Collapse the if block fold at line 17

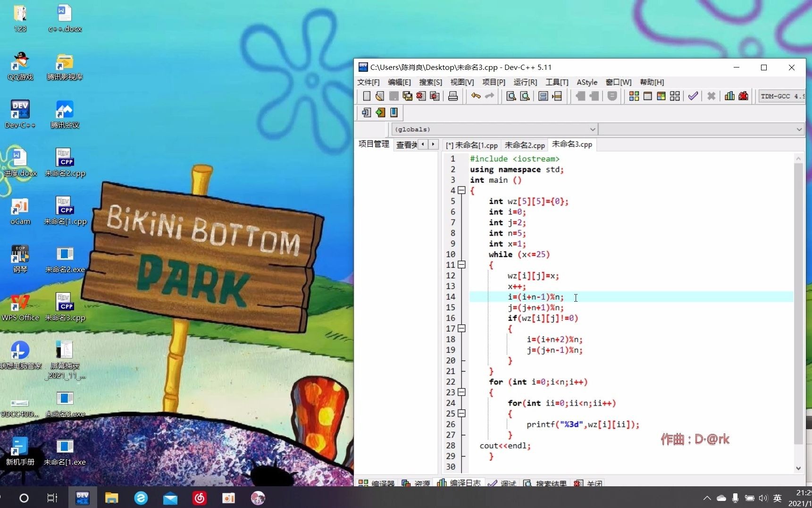pyautogui.click(x=462, y=329)
